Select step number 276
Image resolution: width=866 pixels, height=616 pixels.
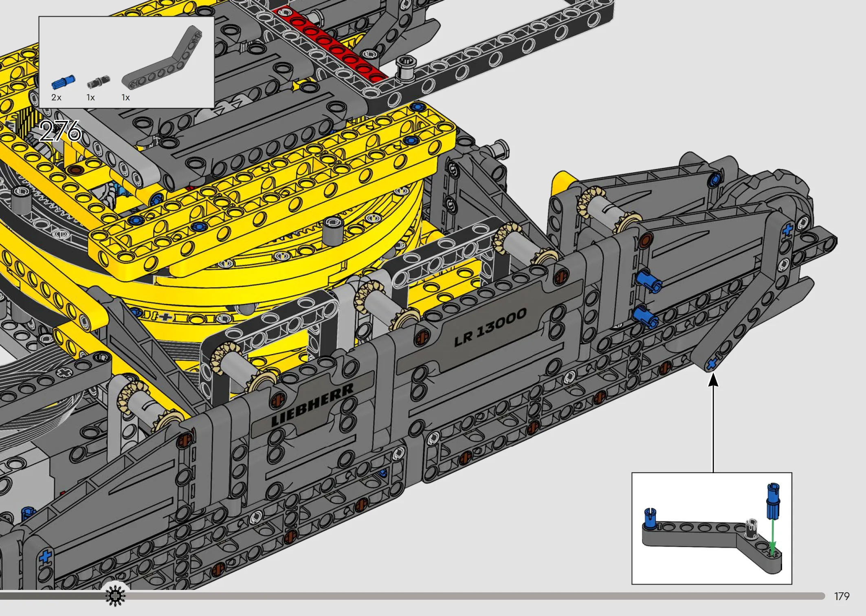[x=60, y=131]
